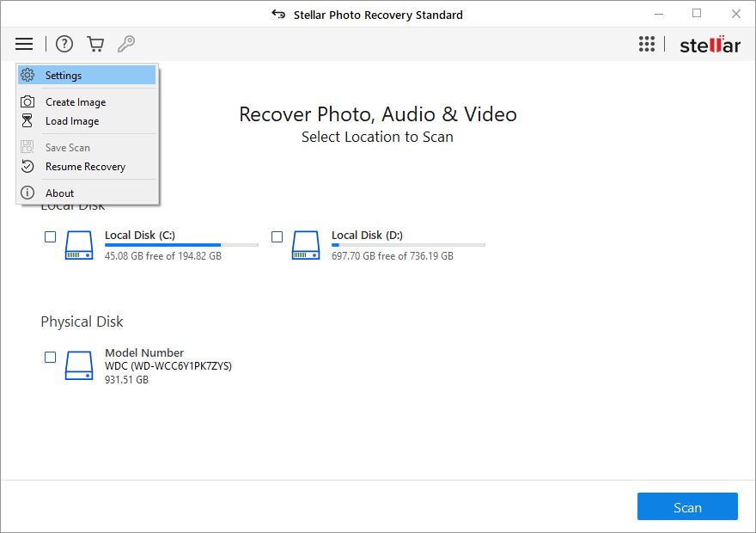Screen dimensions: 756x533
Task: Click the shopping cart buy icon
Action: pyautogui.click(x=95, y=44)
